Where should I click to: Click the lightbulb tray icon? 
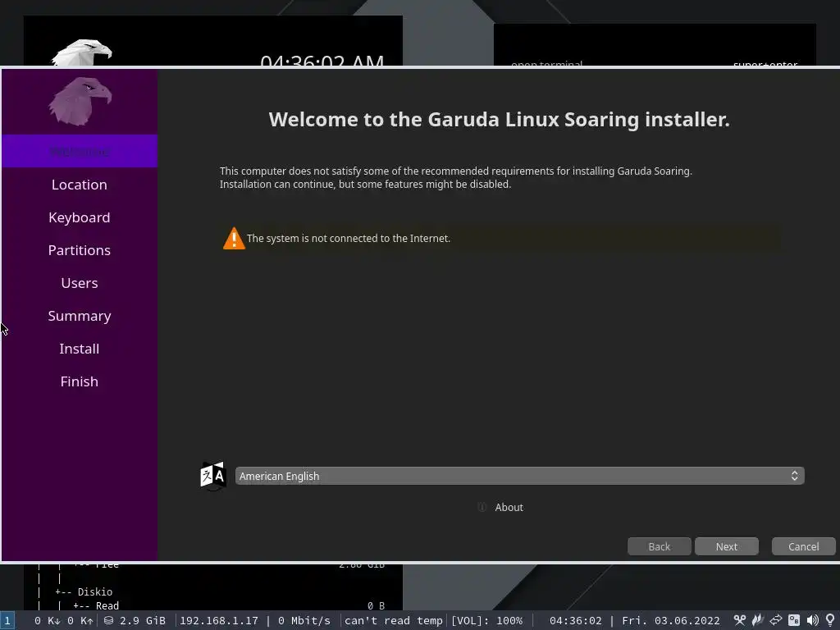830,620
